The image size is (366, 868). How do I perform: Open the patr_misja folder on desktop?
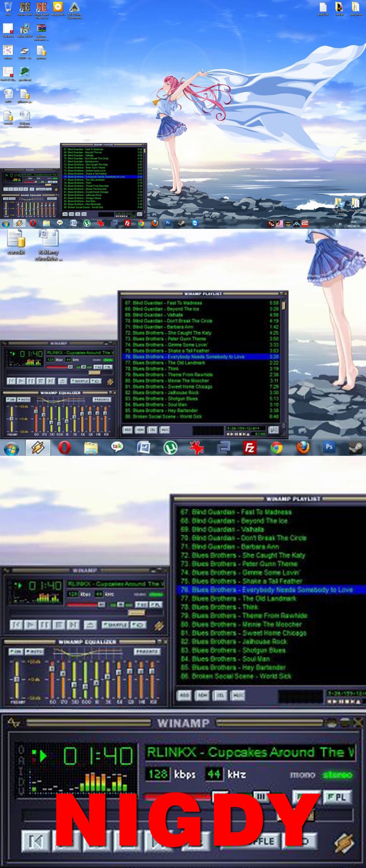pos(356,9)
